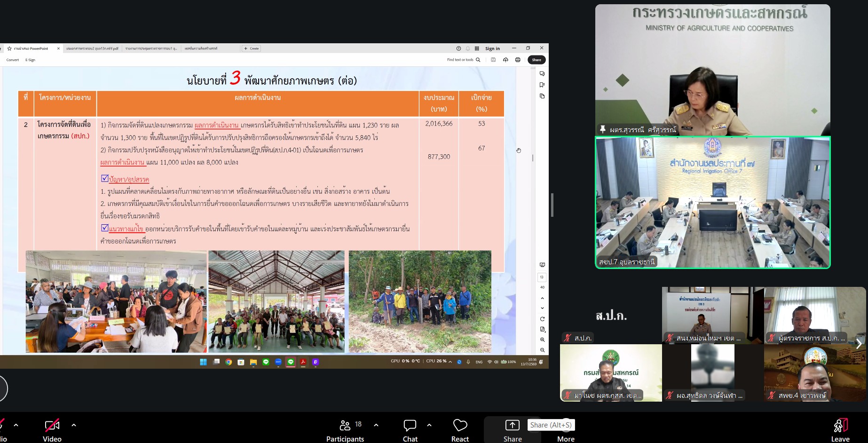The width and height of the screenshot is (868, 443).
Task: Click the current page number box showing 13
Action: 542,277
